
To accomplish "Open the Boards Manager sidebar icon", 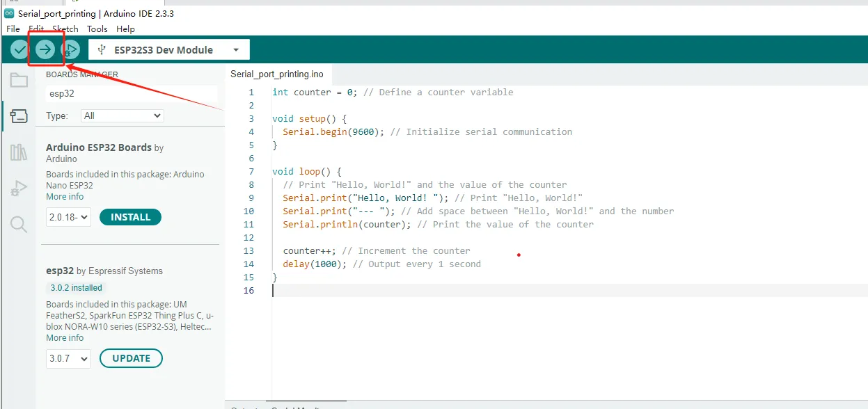I will (19, 116).
